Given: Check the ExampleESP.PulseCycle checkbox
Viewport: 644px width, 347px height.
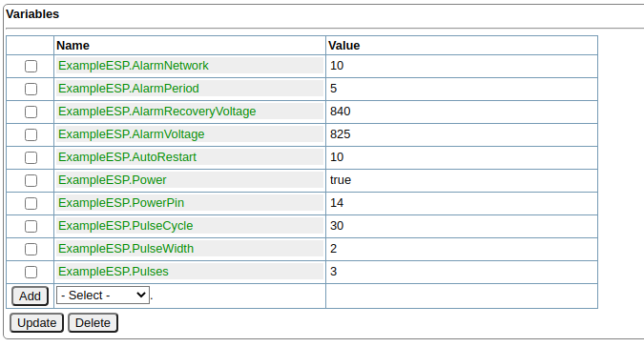Looking at the screenshot, I should click(31, 227).
